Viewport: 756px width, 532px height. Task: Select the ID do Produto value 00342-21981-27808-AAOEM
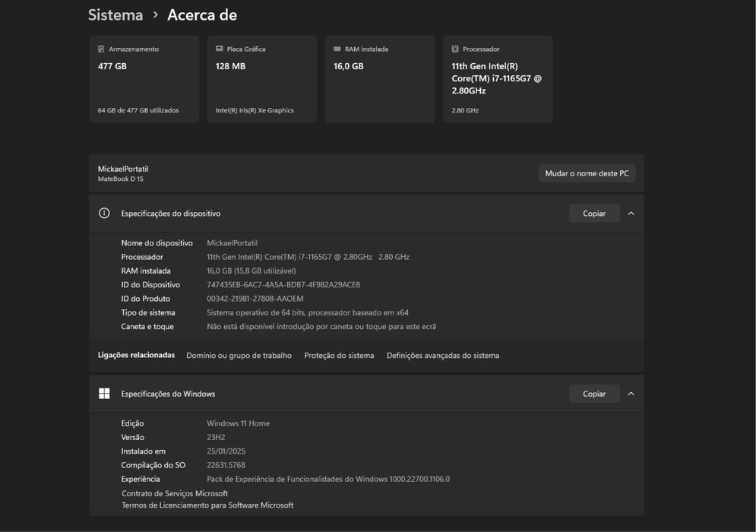pos(255,299)
